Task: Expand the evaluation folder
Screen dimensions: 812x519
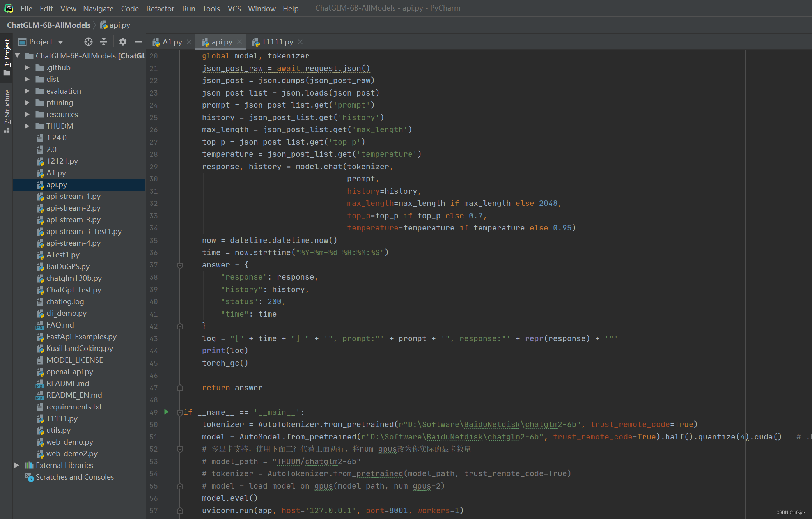Action: click(27, 91)
